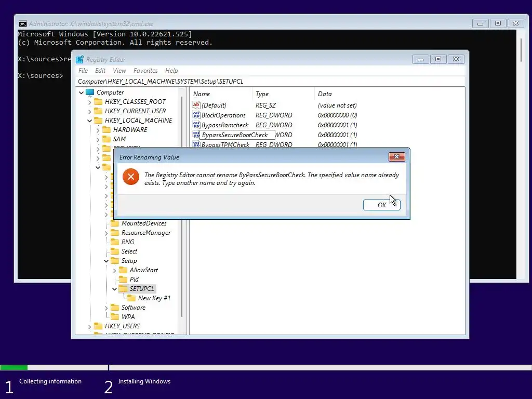Select the SAM folder icon
This screenshot has width=532, height=399.
[107, 139]
